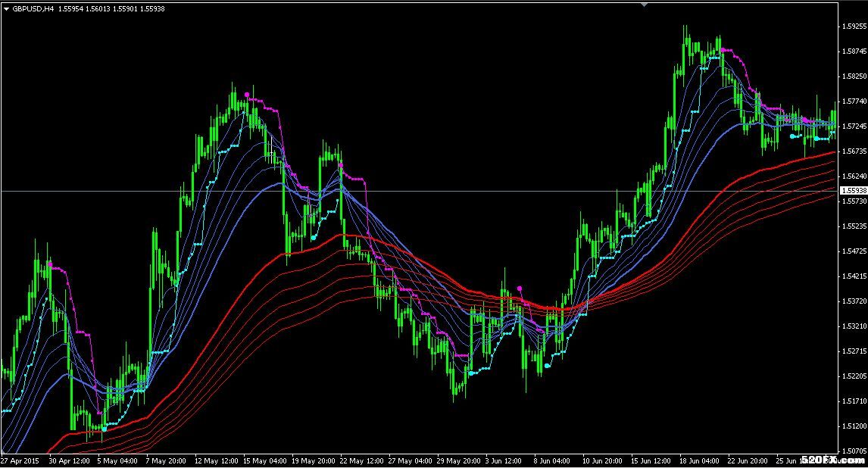Viewport: 868px width, 468px height.
Task: Click the 1.51710 price axis label
Action: [x=854, y=401]
